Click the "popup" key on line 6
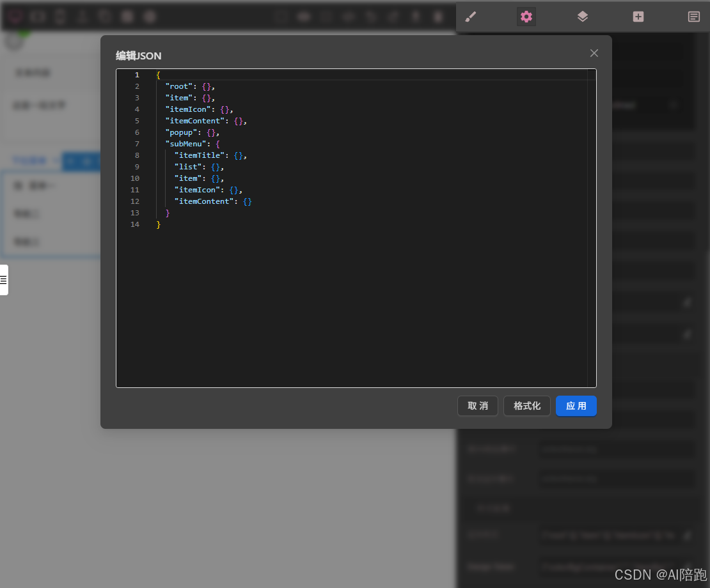 pos(181,132)
